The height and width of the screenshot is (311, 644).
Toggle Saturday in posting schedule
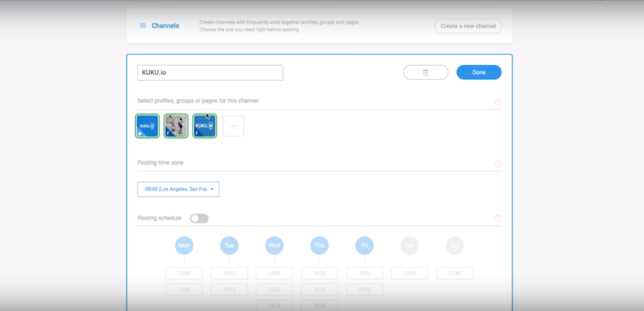pos(410,245)
